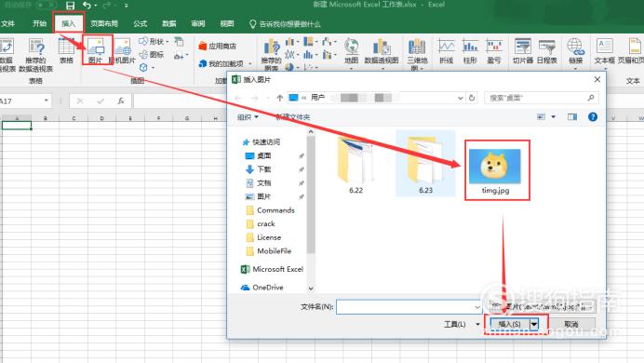The height and width of the screenshot is (363, 644).
Task: Open the view options dropdown arrow in dialog
Action: click(553, 117)
